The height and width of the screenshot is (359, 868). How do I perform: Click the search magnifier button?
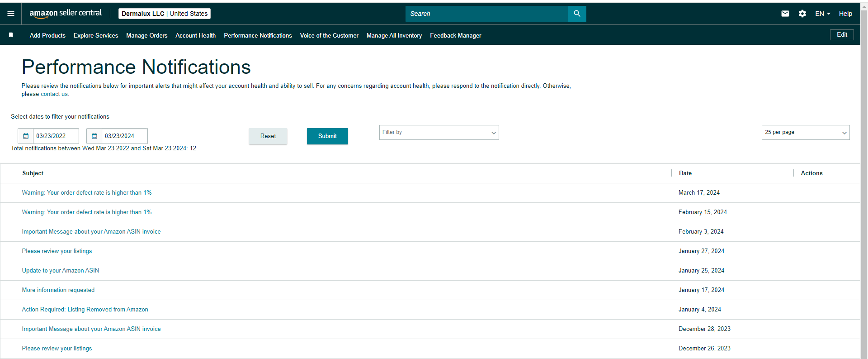coord(577,14)
